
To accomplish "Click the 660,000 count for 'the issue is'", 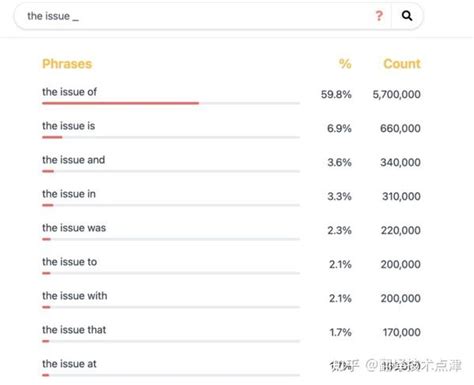I will pos(400,128).
